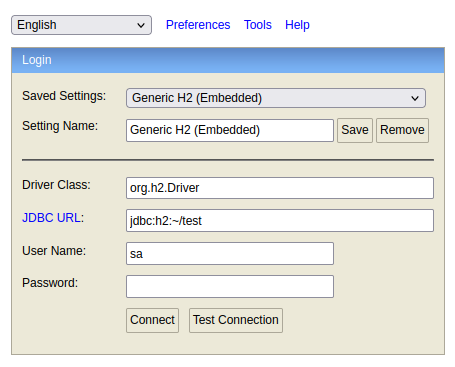Click the 'Saved Settings:' label text
Image resolution: width=455 pixels, height=367 pixels.
click(x=64, y=96)
